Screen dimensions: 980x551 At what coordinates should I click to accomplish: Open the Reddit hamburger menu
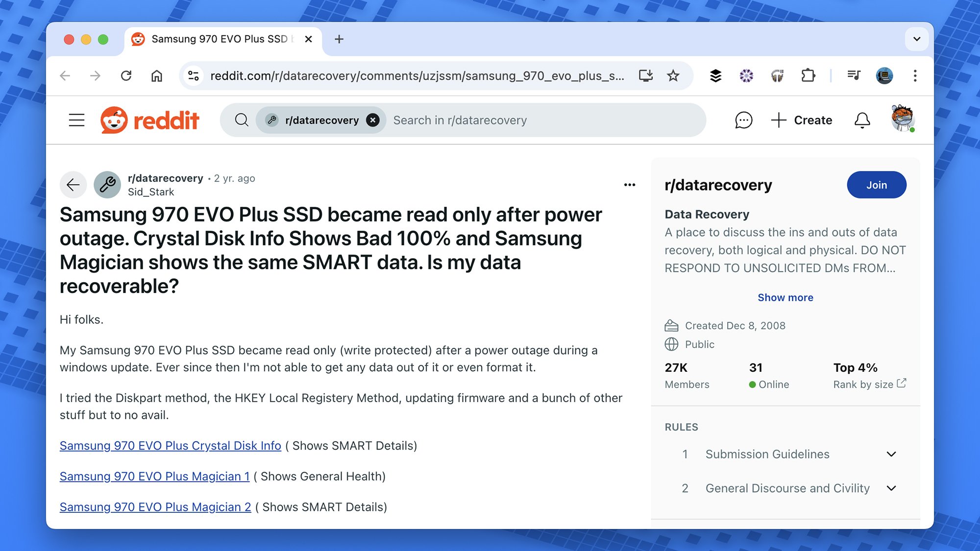(x=76, y=120)
